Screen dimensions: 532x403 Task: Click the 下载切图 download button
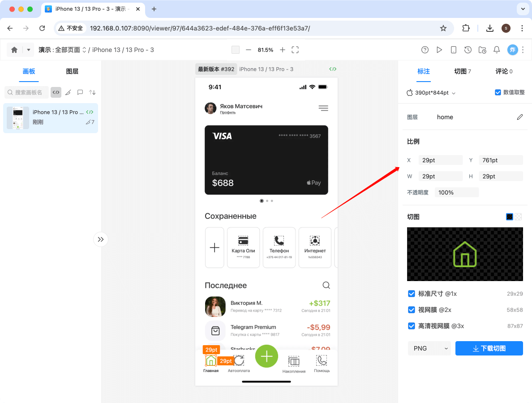coord(489,348)
